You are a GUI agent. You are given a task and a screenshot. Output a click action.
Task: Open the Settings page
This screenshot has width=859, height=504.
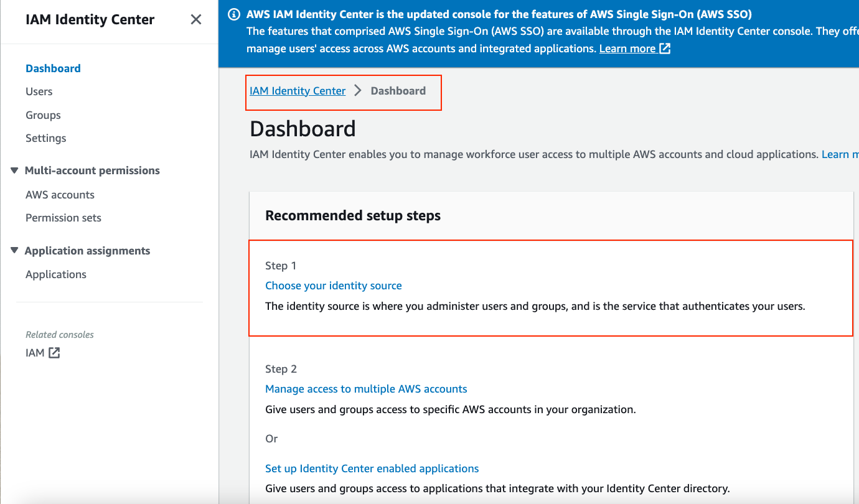(x=45, y=138)
